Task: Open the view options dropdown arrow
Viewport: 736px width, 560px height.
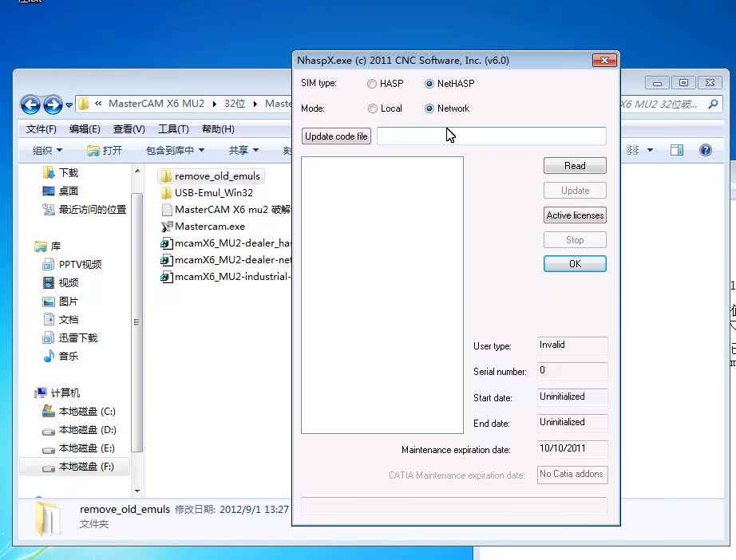Action: [x=650, y=150]
